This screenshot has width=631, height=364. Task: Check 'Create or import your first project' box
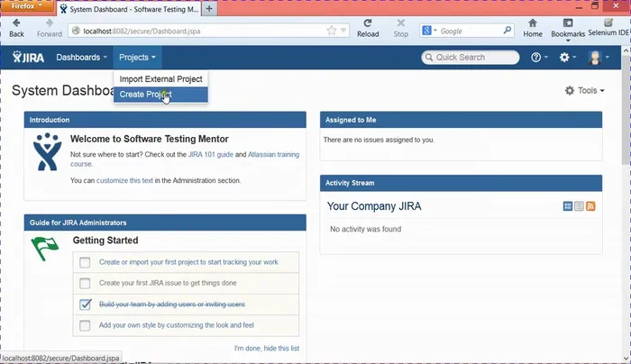click(85, 262)
